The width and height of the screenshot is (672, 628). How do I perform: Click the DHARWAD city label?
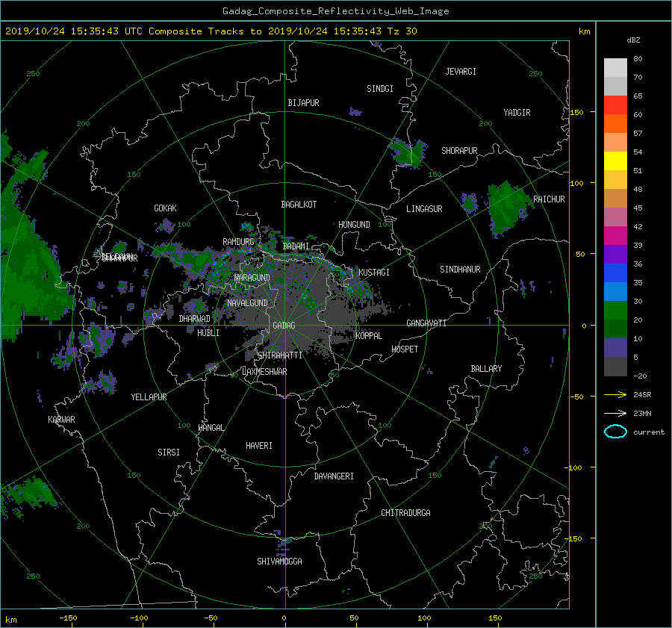(195, 319)
